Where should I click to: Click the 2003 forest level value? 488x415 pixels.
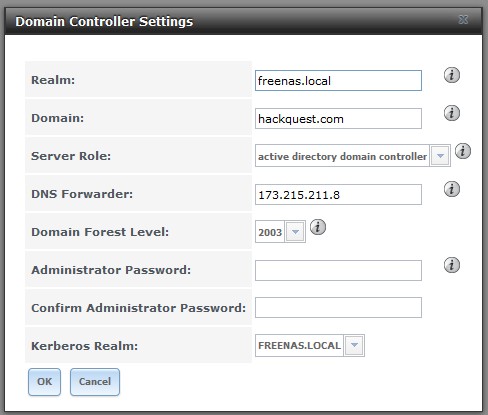click(x=270, y=232)
